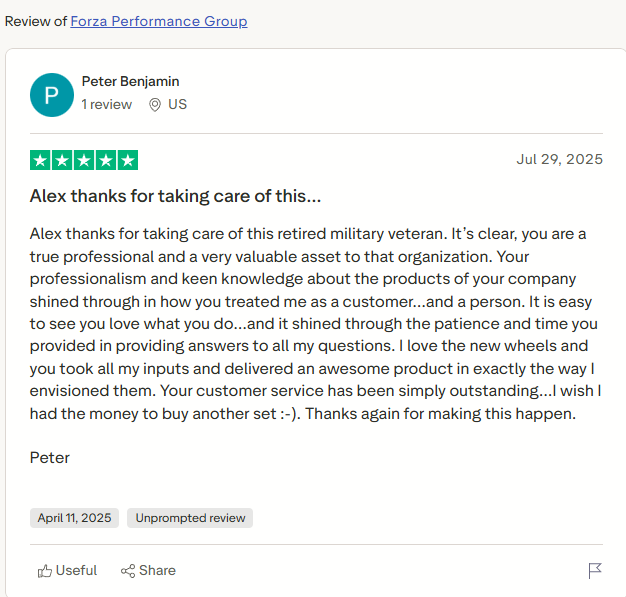Screen dimensions: 626x597
Task: Click the thumbs-up Useful icon
Action: click(x=45, y=571)
